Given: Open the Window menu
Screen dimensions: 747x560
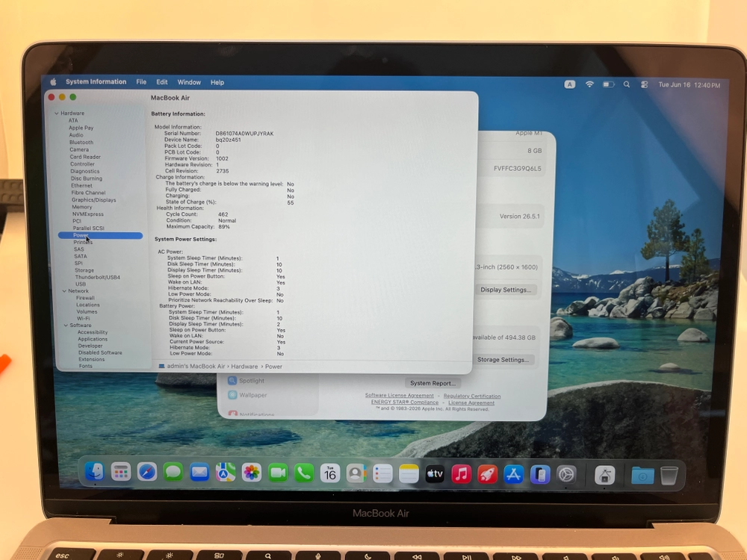Looking at the screenshot, I should (189, 82).
